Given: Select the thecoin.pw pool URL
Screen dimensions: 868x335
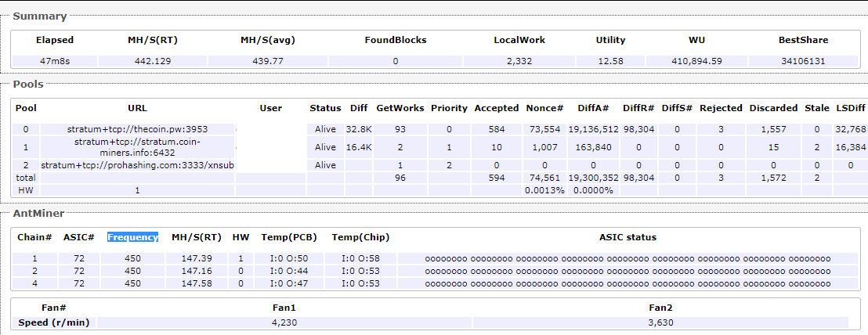Looking at the screenshot, I should [137, 129].
